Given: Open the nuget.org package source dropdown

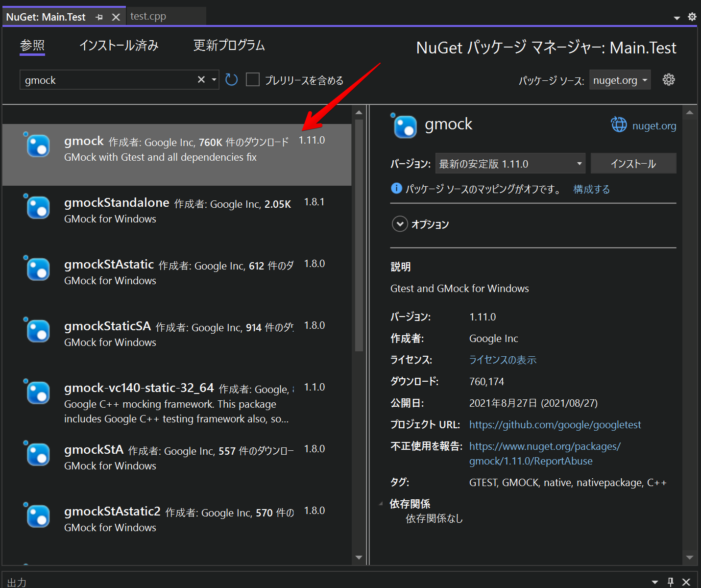Looking at the screenshot, I should click(x=620, y=79).
